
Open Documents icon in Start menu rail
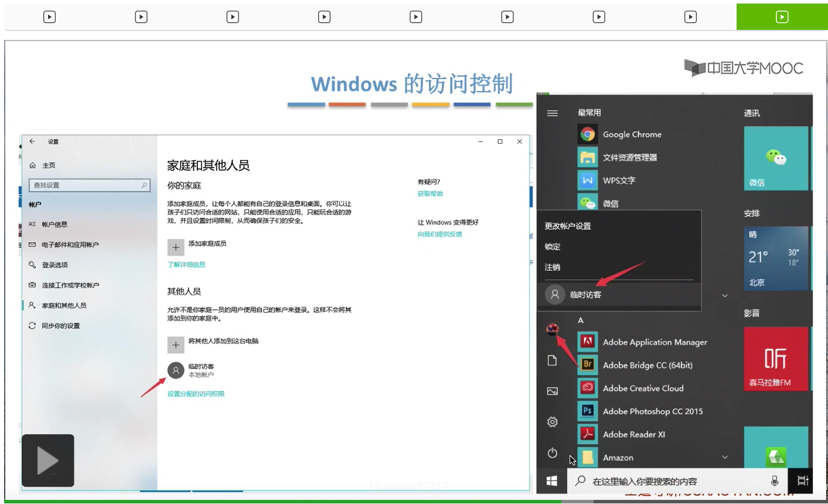[x=552, y=360]
